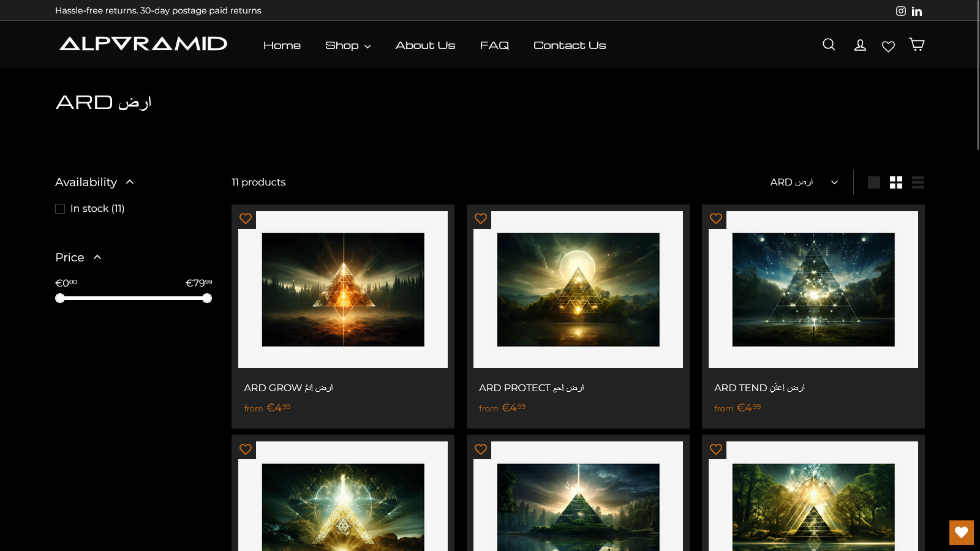Click the page vertical scrollbar
Screen dimensions: 980x551
pos(978,75)
